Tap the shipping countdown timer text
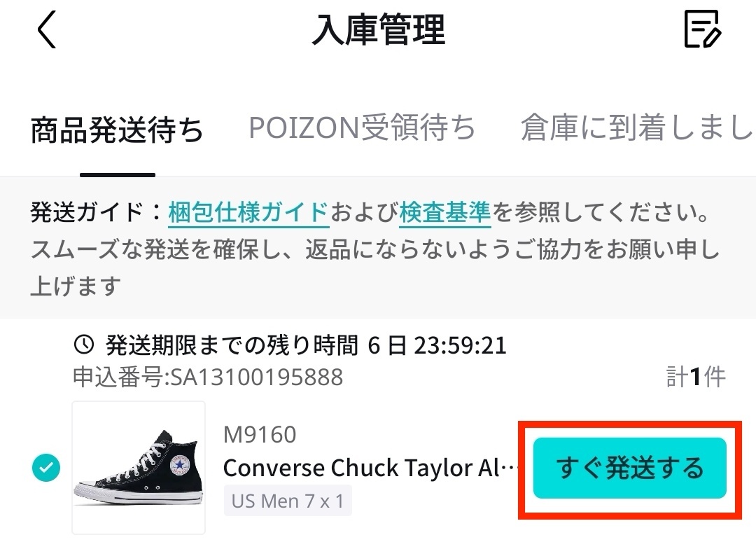The height and width of the screenshot is (542, 756). [304, 345]
